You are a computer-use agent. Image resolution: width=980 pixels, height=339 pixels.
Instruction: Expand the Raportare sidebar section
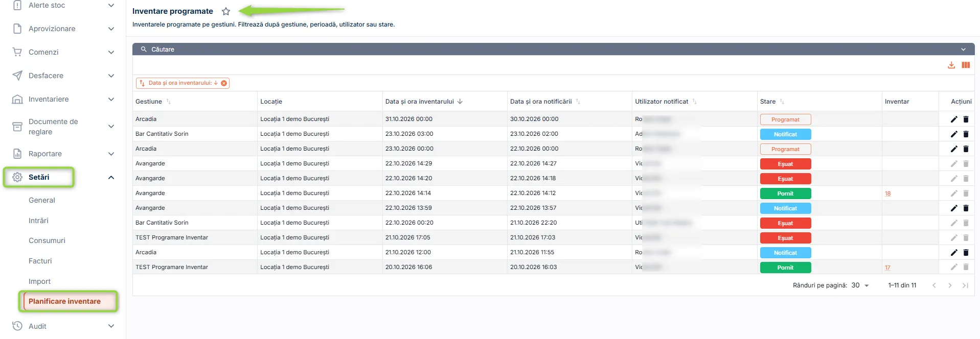pos(111,154)
